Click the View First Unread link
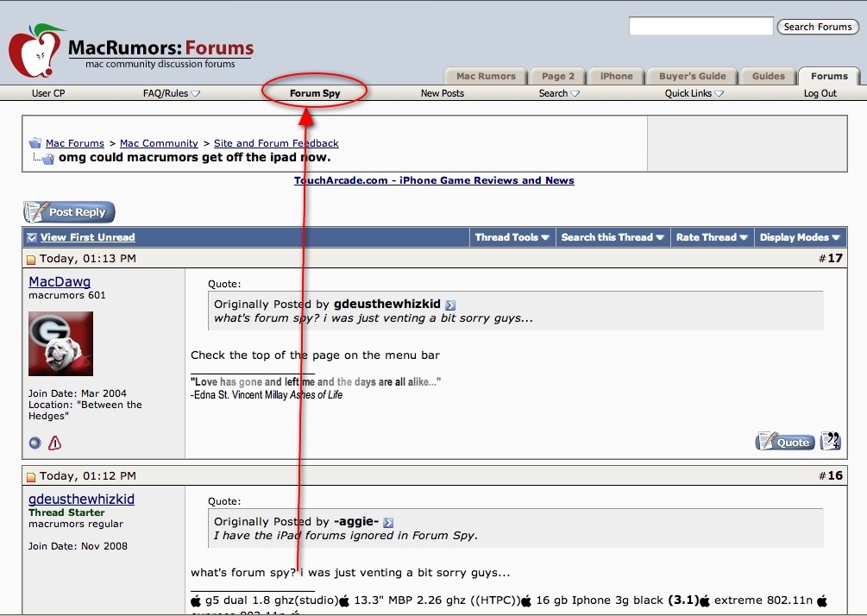 [87, 237]
